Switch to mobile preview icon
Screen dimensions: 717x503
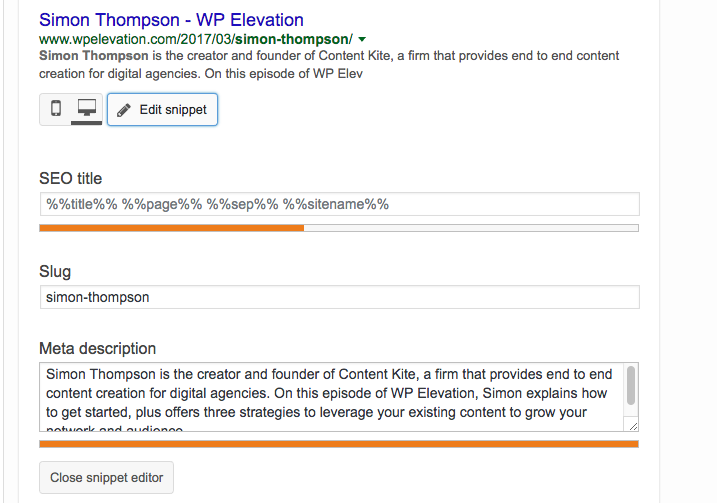pos(56,109)
